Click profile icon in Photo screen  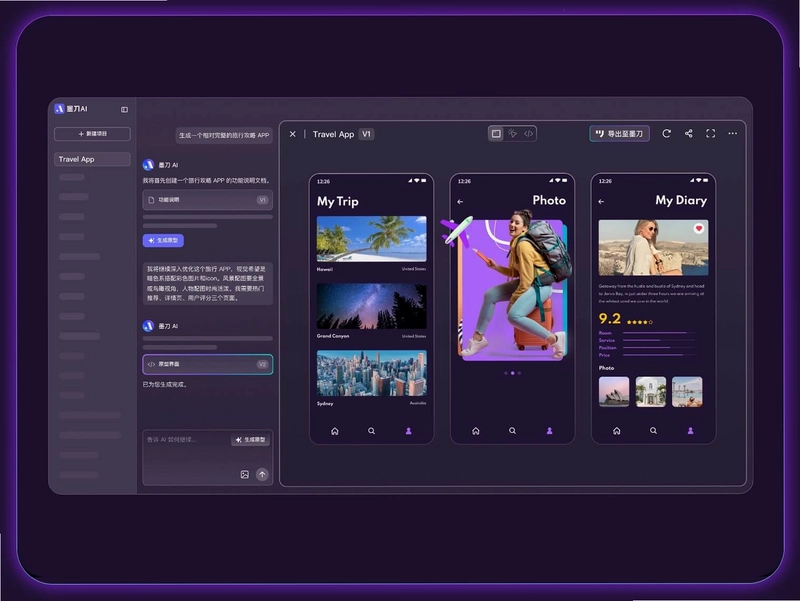(549, 431)
